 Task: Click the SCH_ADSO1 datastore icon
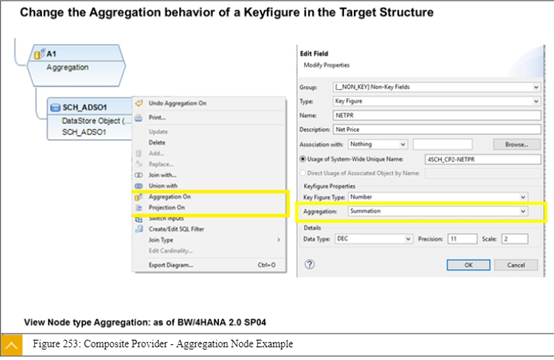pos(55,107)
